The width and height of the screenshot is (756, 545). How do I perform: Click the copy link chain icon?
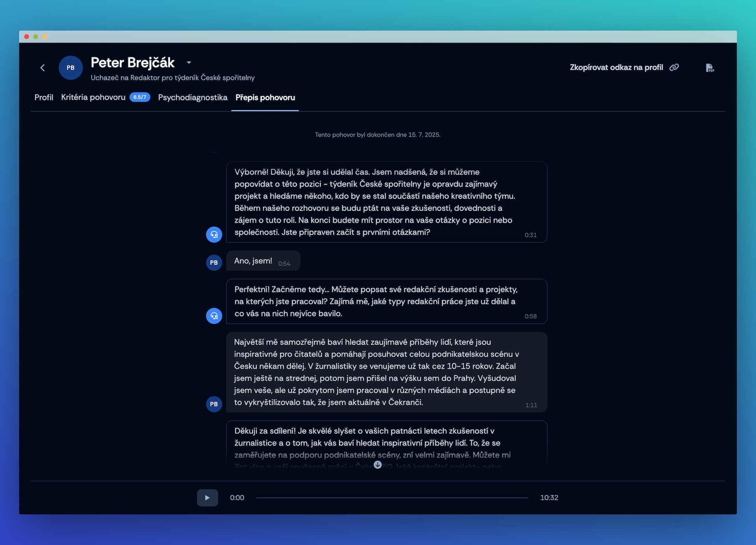(x=674, y=67)
